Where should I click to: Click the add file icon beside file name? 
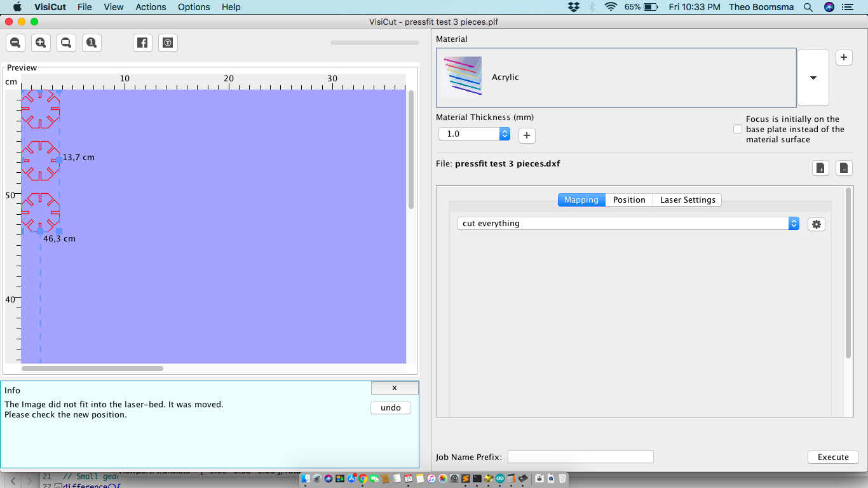point(820,168)
